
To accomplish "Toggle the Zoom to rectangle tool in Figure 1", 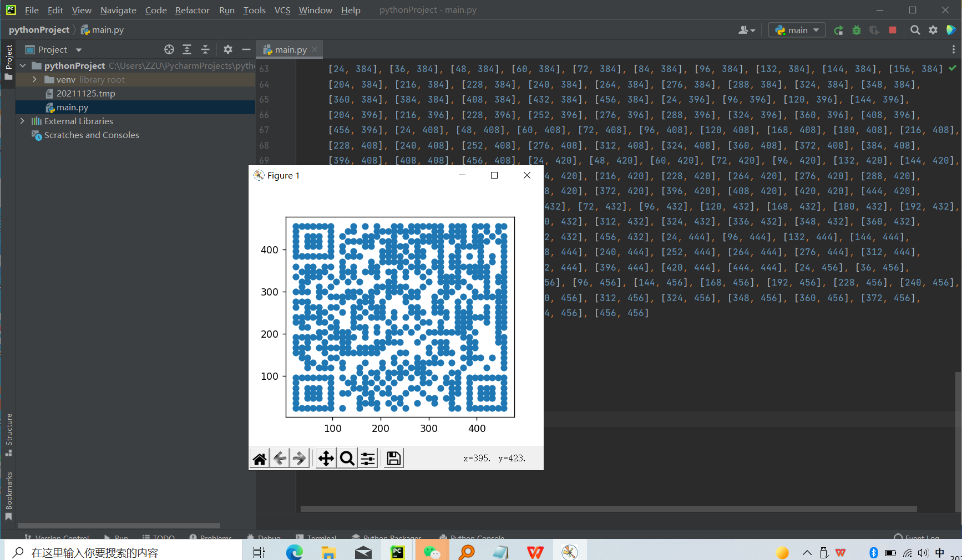I will [x=347, y=459].
